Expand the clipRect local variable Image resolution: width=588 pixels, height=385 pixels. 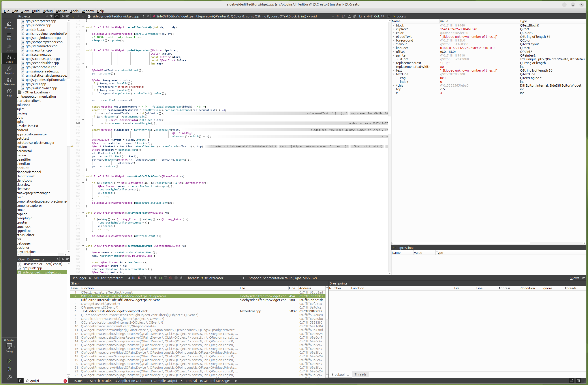point(394,29)
